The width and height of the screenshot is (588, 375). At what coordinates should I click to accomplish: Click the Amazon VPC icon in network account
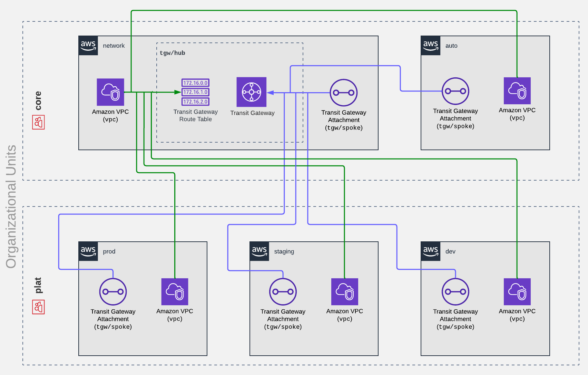pyautogui.click(x=110, y=92)
